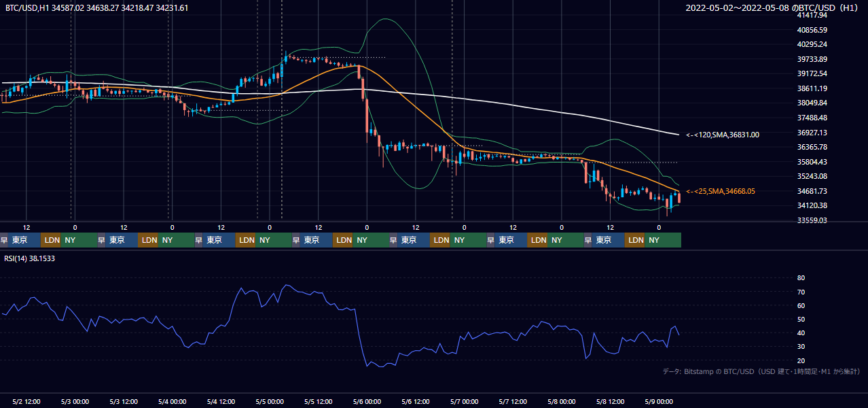Screen dimensions: 868x408
Task: Click the RSI scale value 80
Action: 801,278
